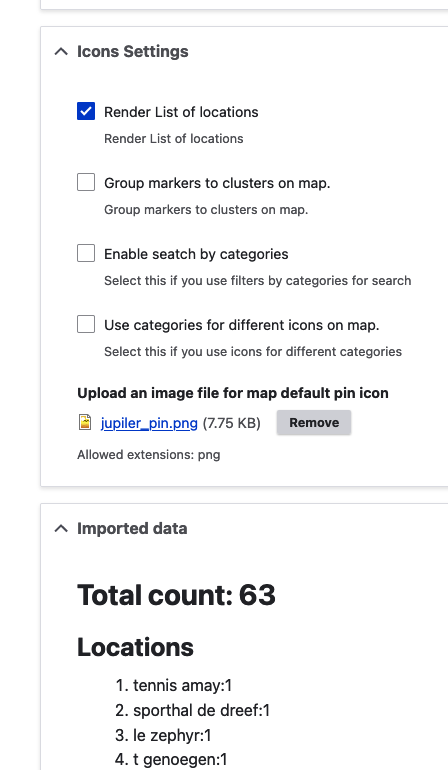The width and height of the screenshot is (448, 770).
Task: Click the Render List of locations label
Action: click(x=181, y=112)
